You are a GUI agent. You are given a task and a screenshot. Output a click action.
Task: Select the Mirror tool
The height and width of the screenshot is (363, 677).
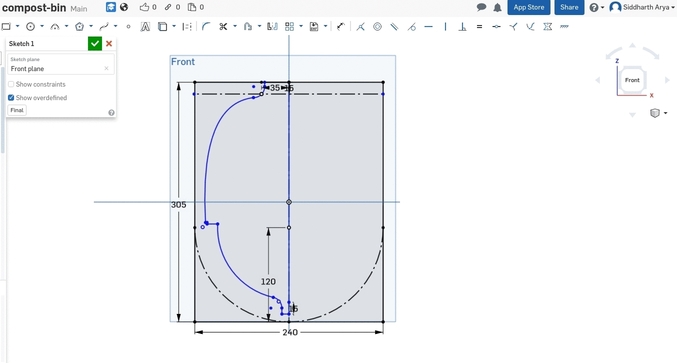(x=272, y=27)
